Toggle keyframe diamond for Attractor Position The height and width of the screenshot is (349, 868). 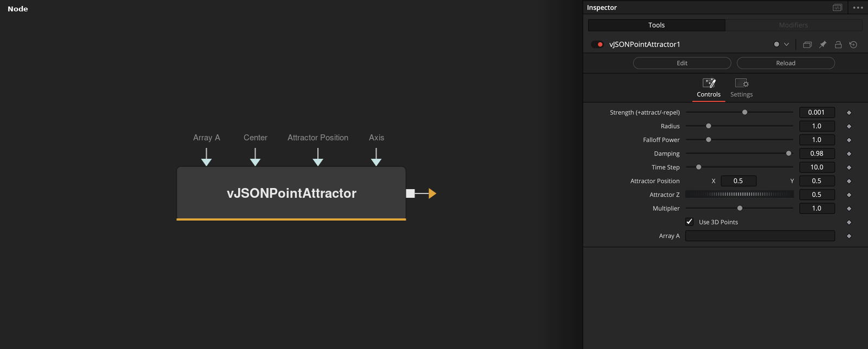(x=849, y=182)
